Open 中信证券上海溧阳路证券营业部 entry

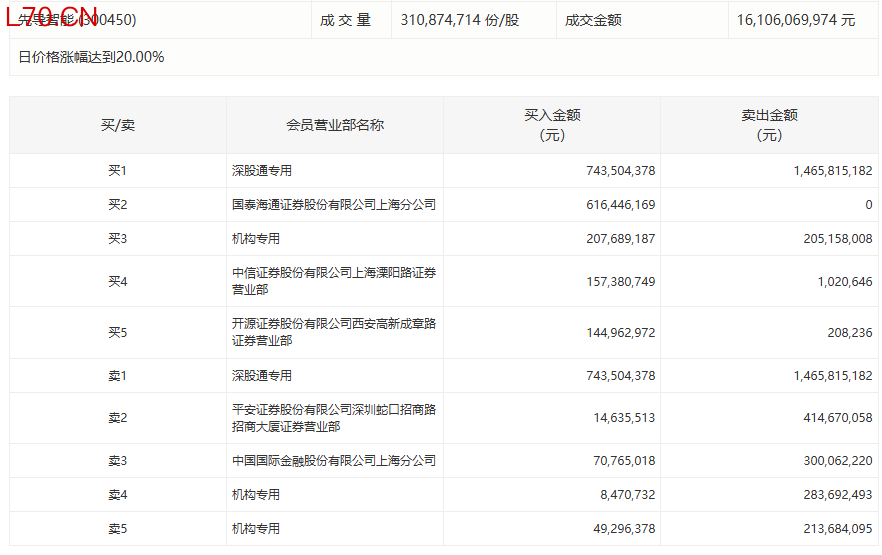(x=334, y=281)
